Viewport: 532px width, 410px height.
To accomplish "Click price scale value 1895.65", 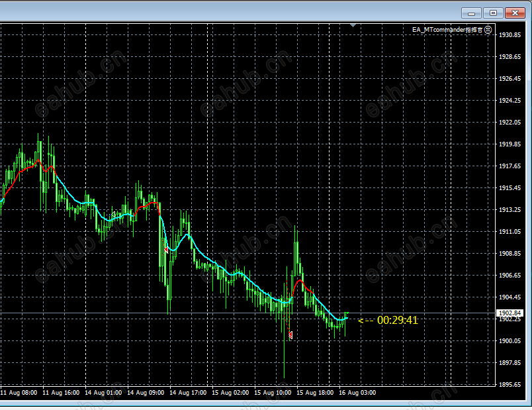I will coord(510,385).
